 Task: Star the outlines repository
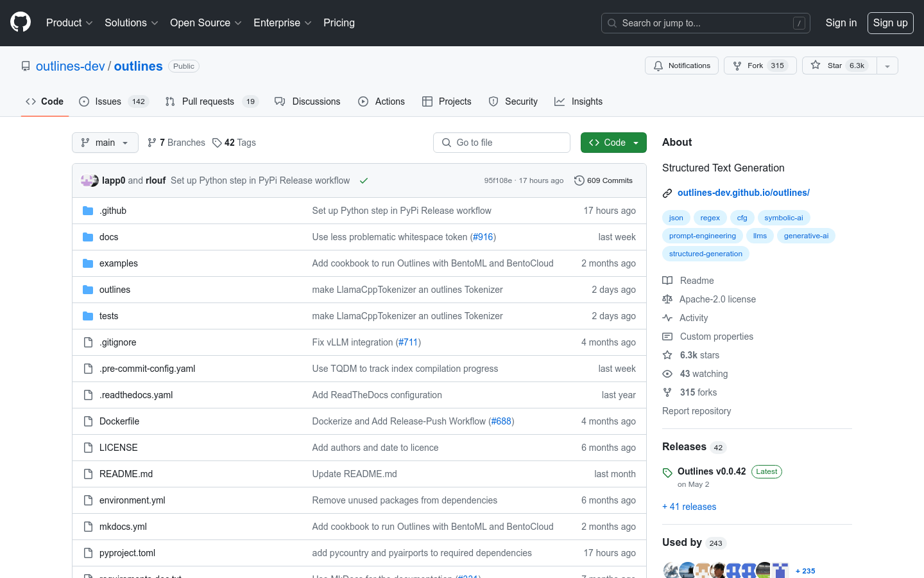click(x=826, y=66)
